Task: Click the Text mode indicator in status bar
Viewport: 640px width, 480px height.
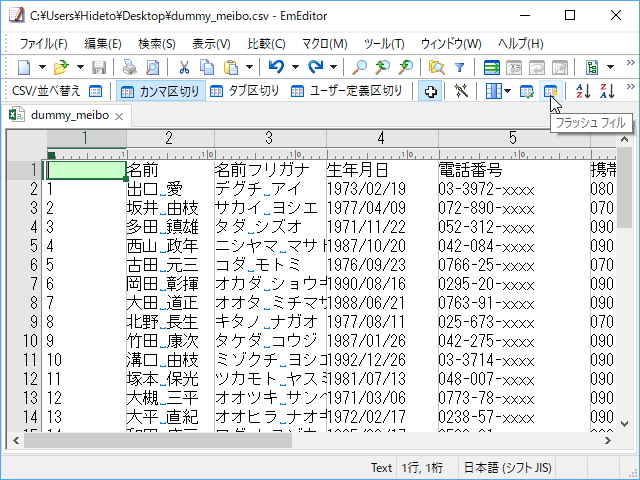Action: tap(381, 467)
